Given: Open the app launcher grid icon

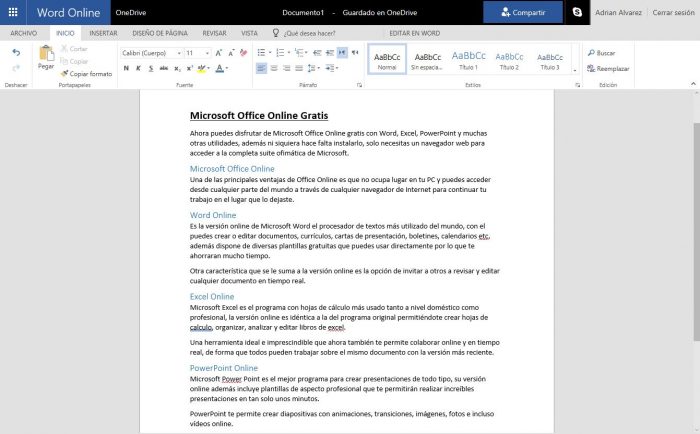Looking at the screenshot, I should 13,12.
